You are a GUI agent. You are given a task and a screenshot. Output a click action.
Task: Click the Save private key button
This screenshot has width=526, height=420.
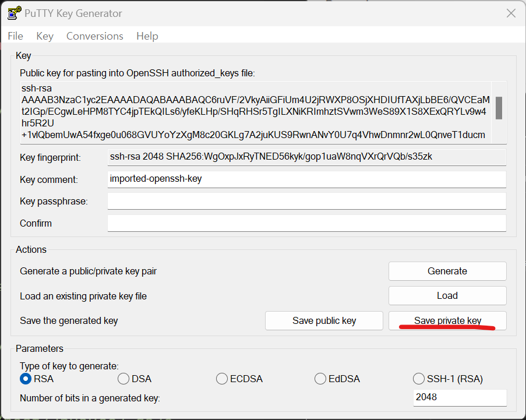point(447,321)
